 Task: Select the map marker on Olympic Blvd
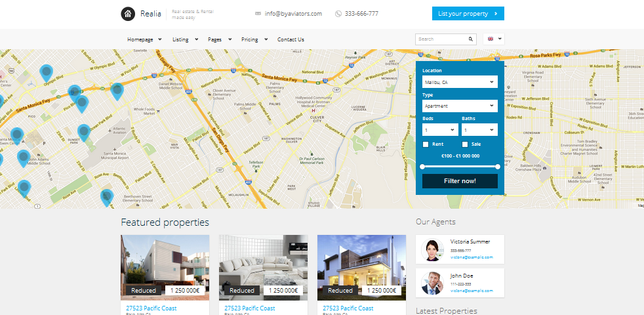(47, 73)
